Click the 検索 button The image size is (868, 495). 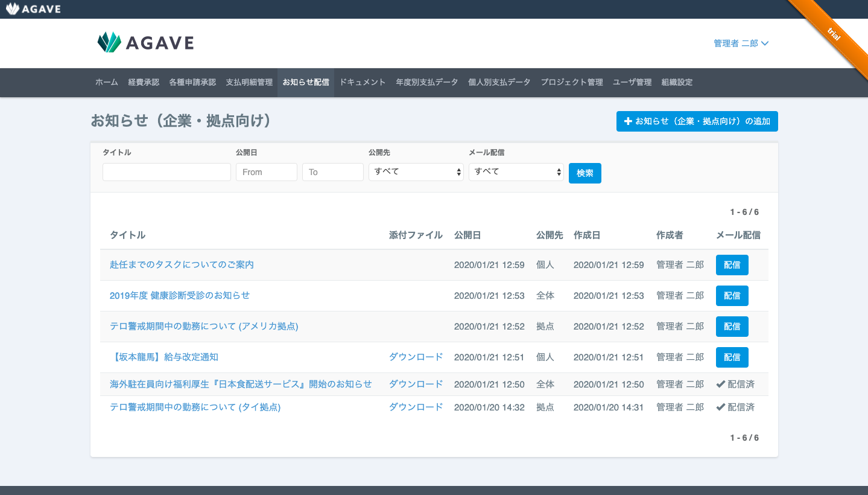pos(585,173)
